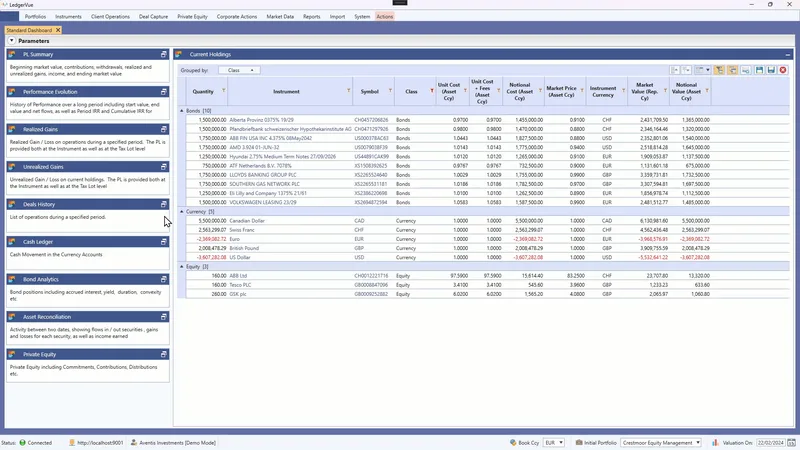Select the Canadian Dollar row

tap(487, 221)
